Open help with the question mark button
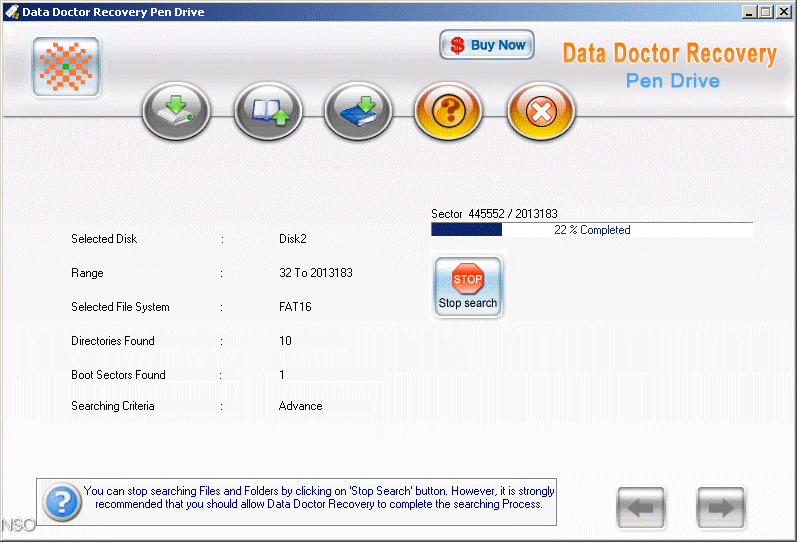Viewport: 797px width, 542px height. [449, 111]
